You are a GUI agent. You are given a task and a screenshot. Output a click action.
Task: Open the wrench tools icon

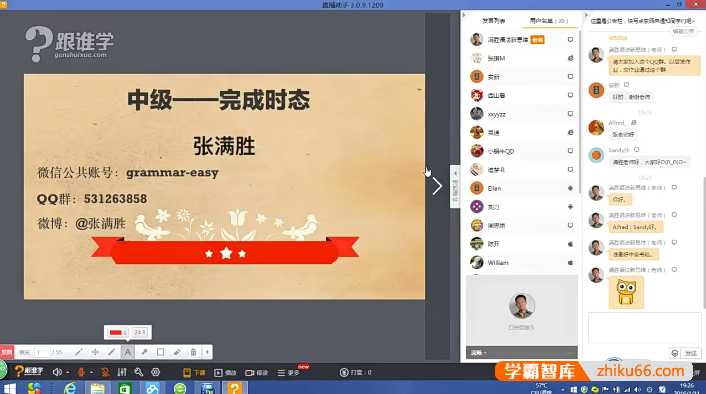[139, 372]
